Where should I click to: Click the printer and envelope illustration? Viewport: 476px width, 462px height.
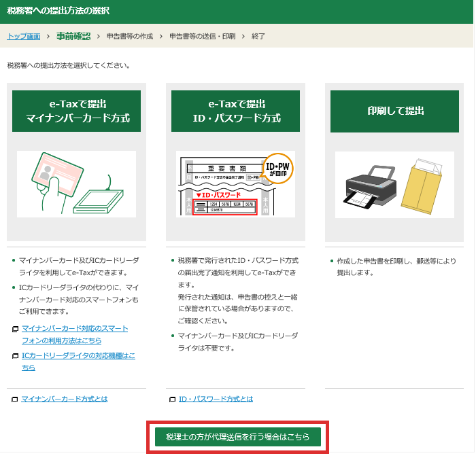point(394,184)
